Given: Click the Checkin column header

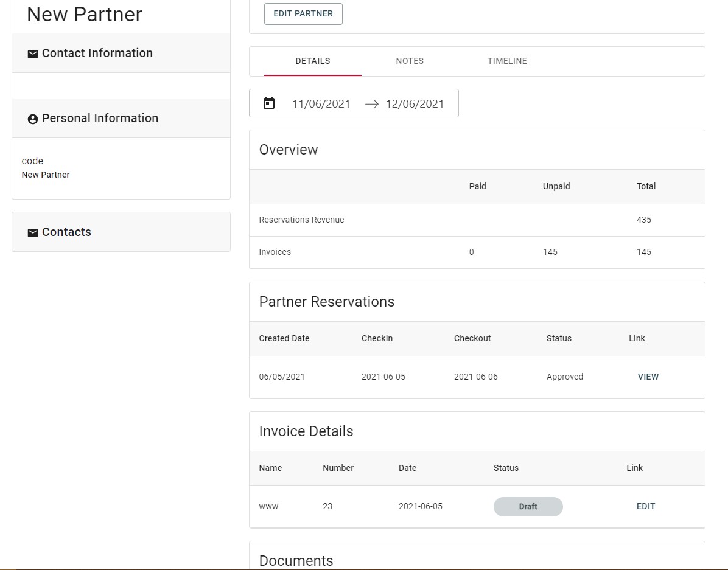Looking at the screenshot, I should point(377,338).
